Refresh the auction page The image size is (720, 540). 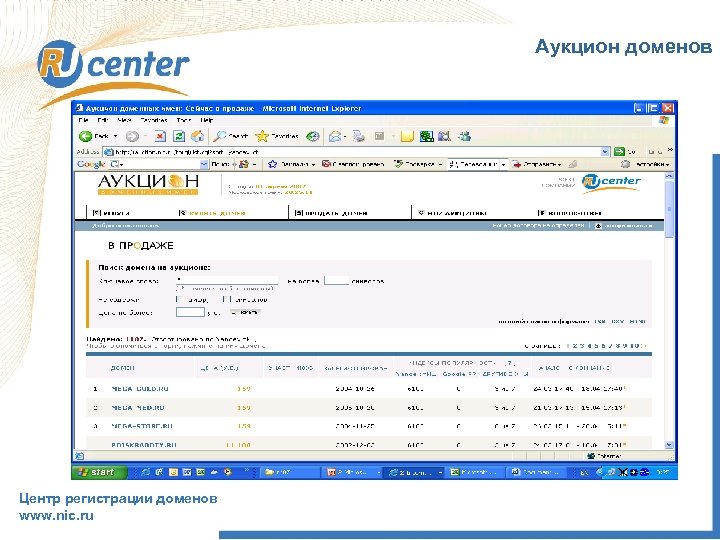pyautogui.click(x=179, y=136)
